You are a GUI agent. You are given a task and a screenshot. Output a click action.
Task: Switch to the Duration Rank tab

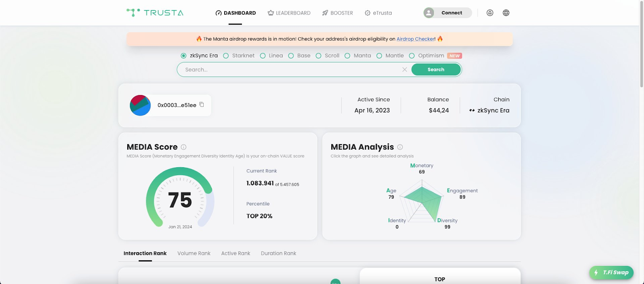(x=279, y=253)
